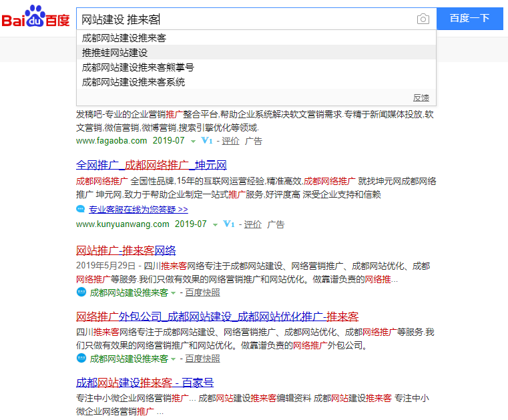Pick suggestion 成都网站建设推来客系统
This screenshot has height=420, width=508.
[x=134, y=82]
